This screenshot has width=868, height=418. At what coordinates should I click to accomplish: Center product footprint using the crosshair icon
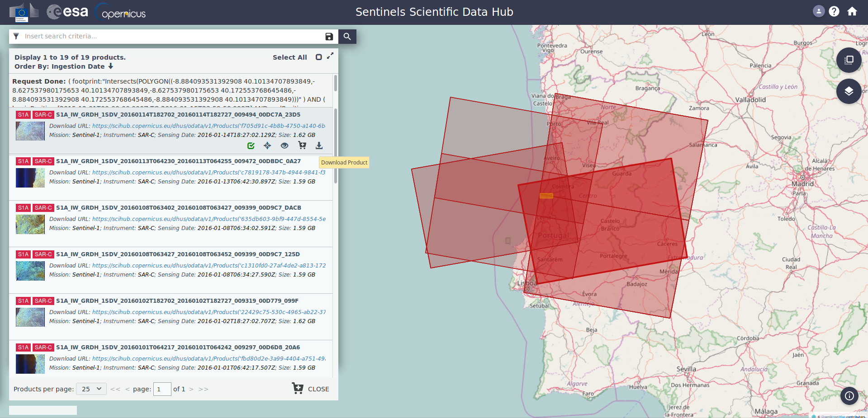tap(267, 146)
